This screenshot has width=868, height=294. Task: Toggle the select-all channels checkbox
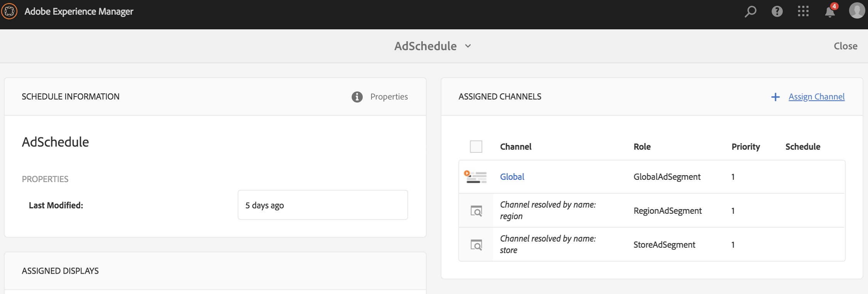476,147
